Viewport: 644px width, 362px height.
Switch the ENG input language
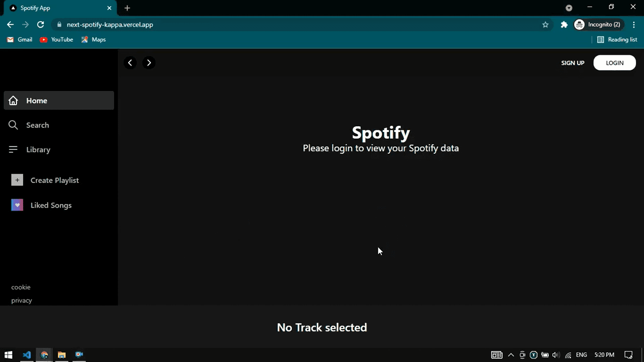pos(582,355)
